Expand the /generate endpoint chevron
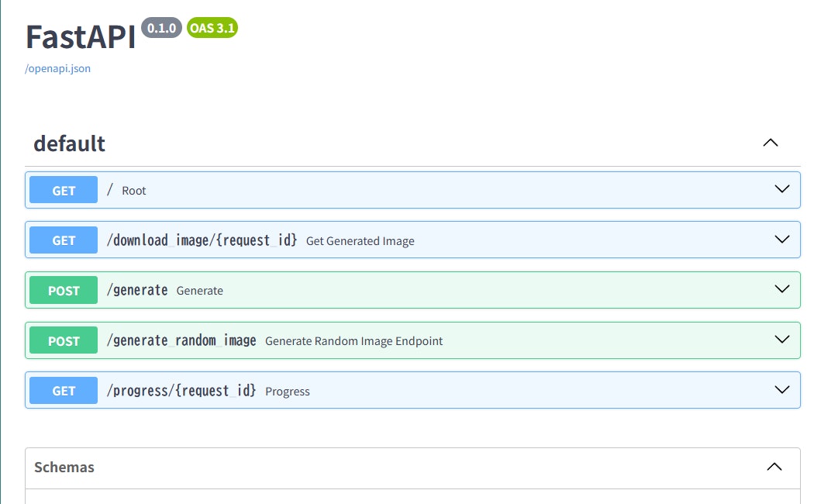 click(x=781, y=289)
